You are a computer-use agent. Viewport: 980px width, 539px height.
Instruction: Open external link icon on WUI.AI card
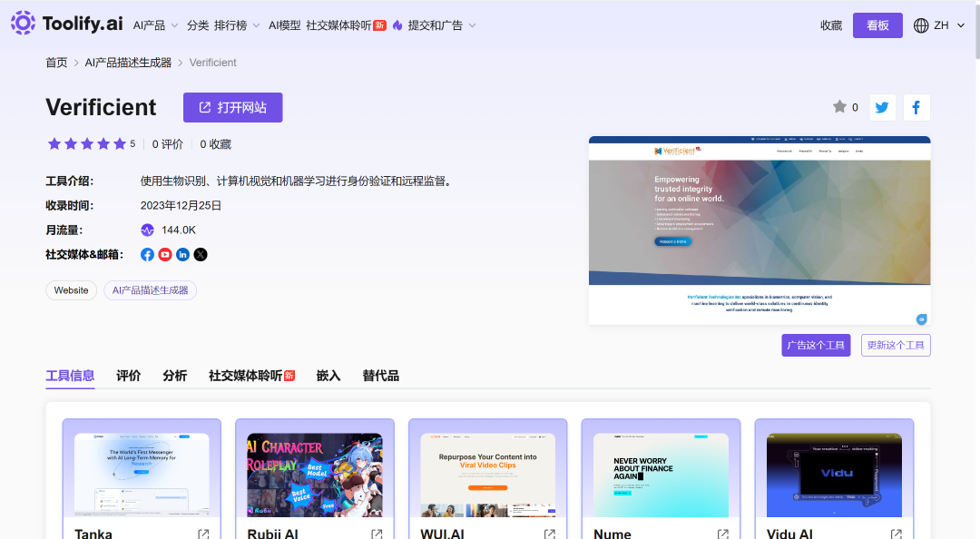pos(550,534)
